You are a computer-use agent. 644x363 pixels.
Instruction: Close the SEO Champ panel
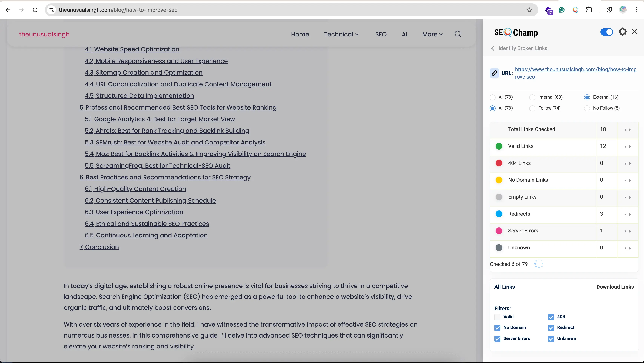[x=635, y=32]
